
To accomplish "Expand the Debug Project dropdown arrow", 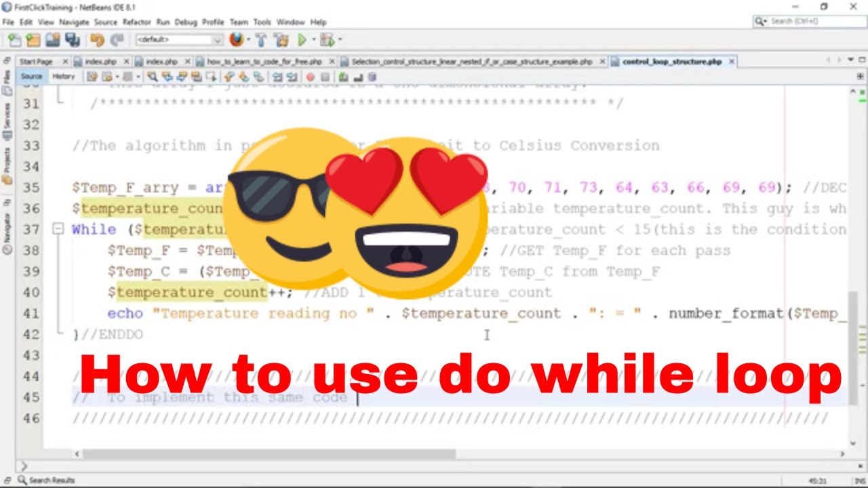I will pos(339,40).
